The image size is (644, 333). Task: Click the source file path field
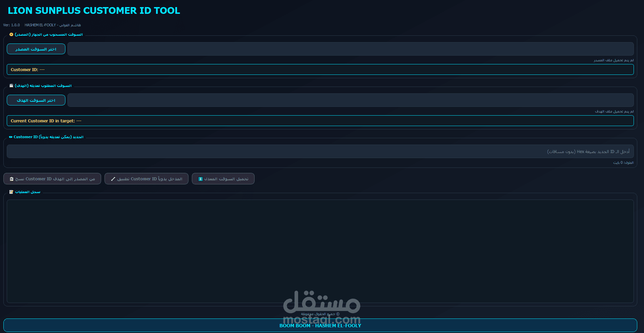[350, 49]
